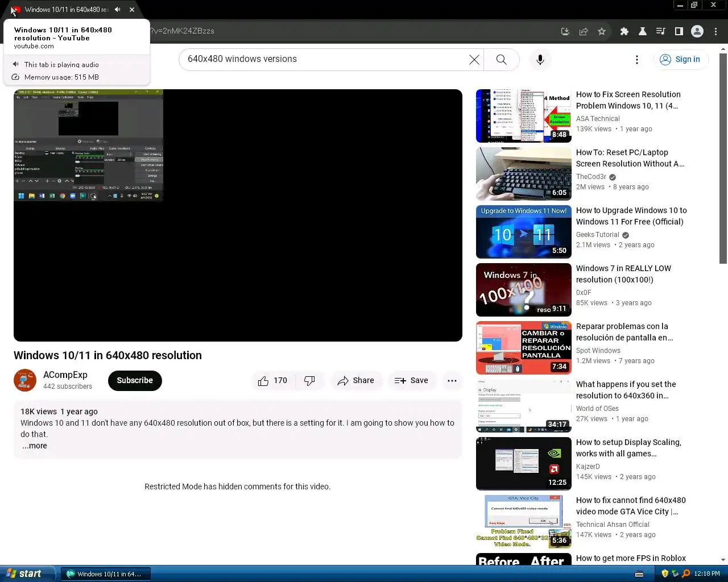
Task: Click the share page icon in address bar
Action: (583, 31)
